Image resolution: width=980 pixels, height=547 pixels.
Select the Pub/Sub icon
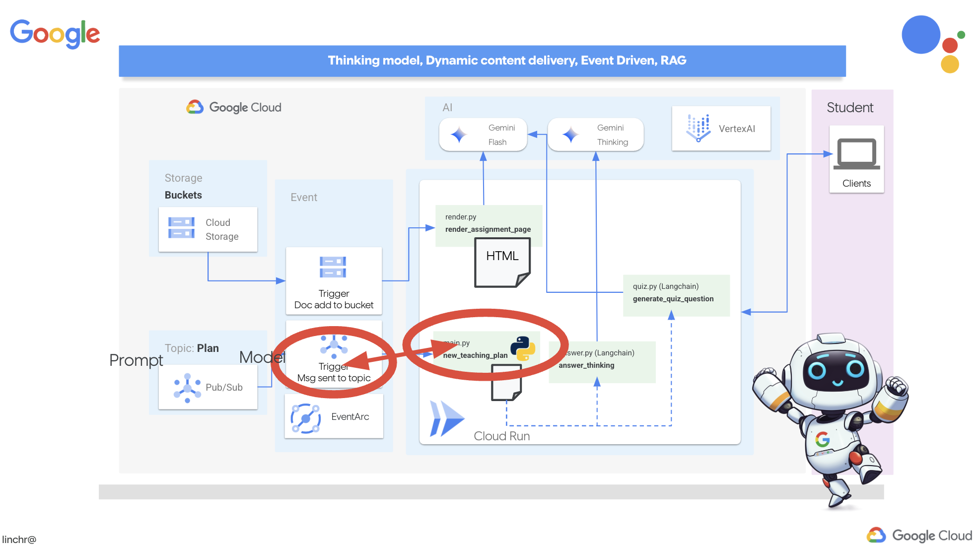click(187, 386)
